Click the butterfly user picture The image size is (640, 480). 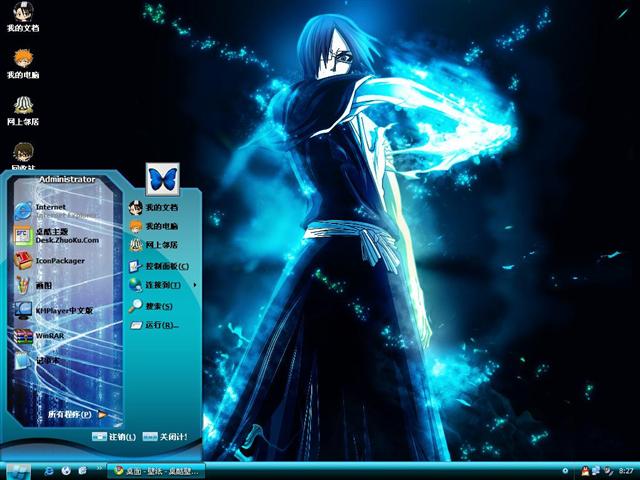[163, 179]
